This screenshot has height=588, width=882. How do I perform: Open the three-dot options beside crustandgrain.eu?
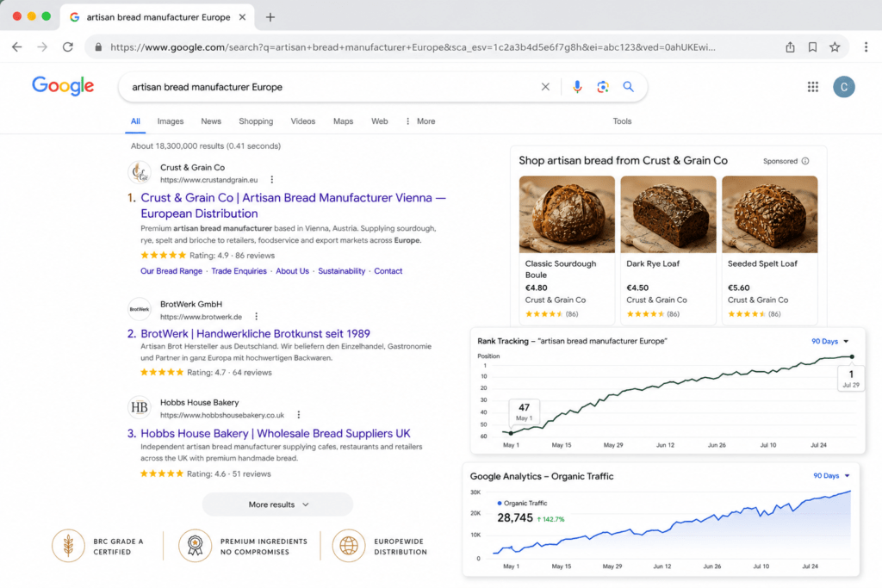coord(272,180)
